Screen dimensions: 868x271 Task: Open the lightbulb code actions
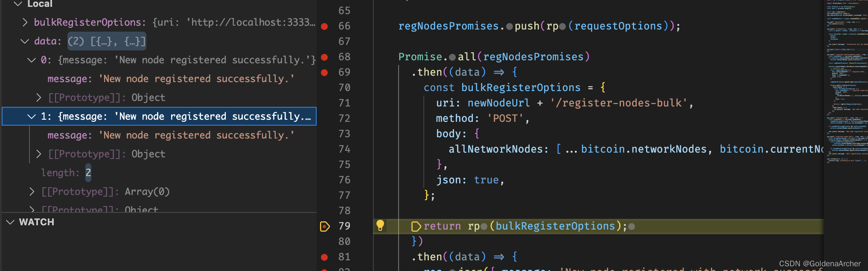380,226
